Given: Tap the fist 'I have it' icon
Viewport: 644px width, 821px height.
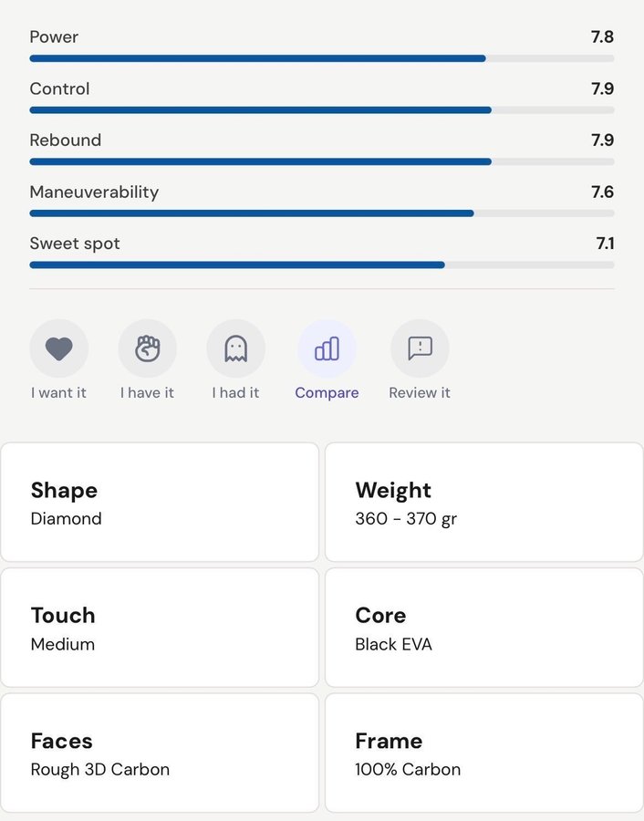Looking at the screenshot, I should click(147, 348).
